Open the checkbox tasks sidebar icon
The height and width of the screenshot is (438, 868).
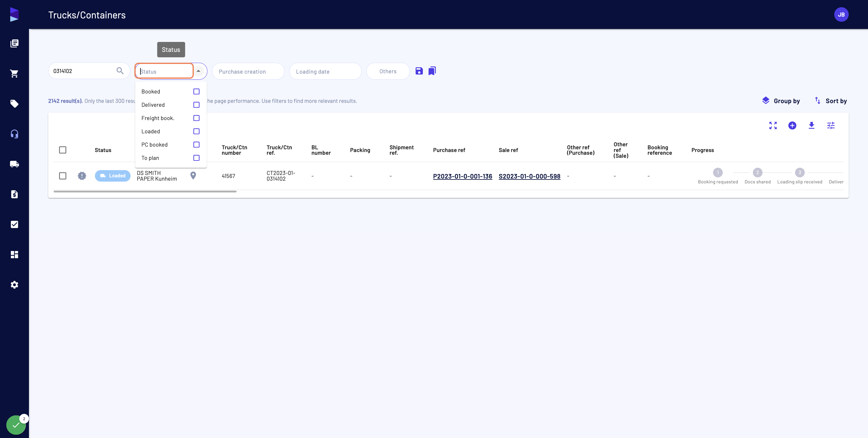(x=14, y=224)
